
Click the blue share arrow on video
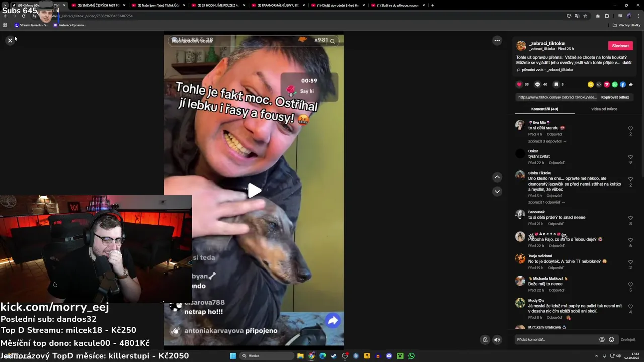(x=333, y=320)
